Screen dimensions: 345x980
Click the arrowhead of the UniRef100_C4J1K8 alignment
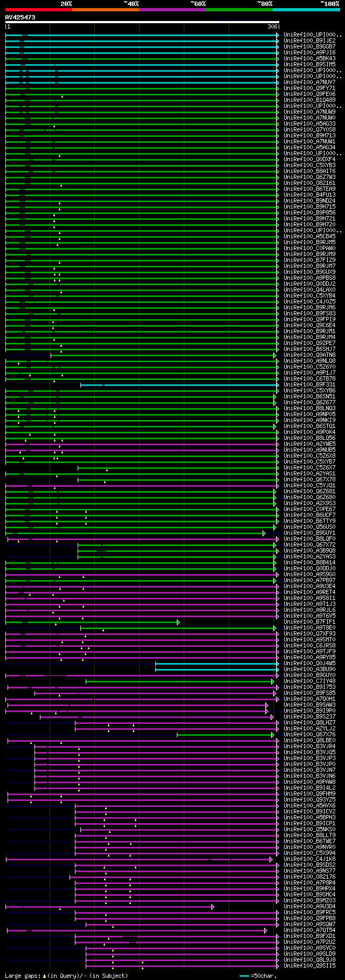[271, 859]
